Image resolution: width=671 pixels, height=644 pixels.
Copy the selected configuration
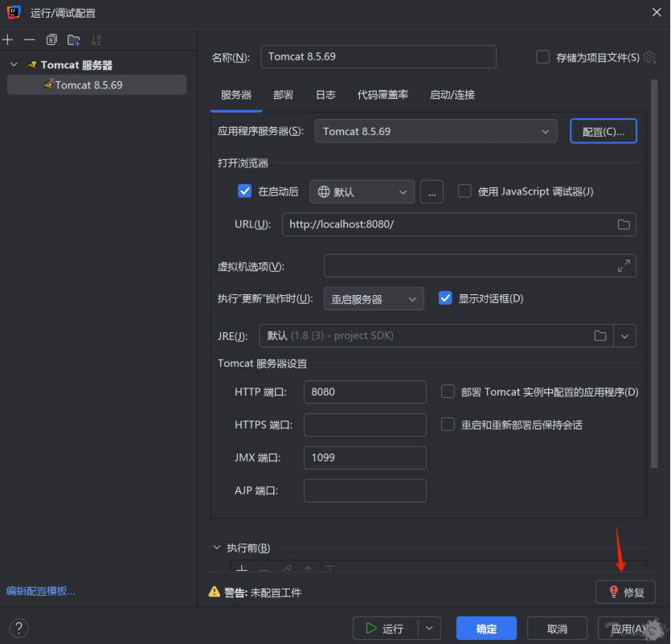[51, 40]
